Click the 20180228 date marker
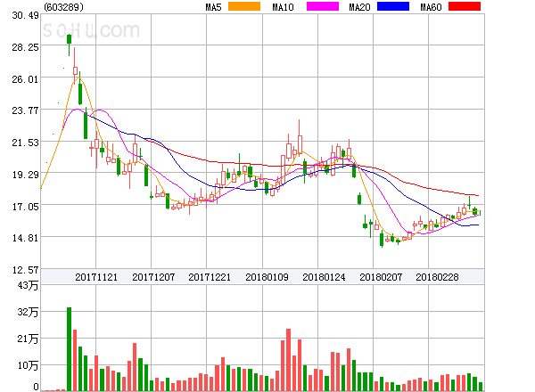This screenshot has width=535, height=392. 437,277
